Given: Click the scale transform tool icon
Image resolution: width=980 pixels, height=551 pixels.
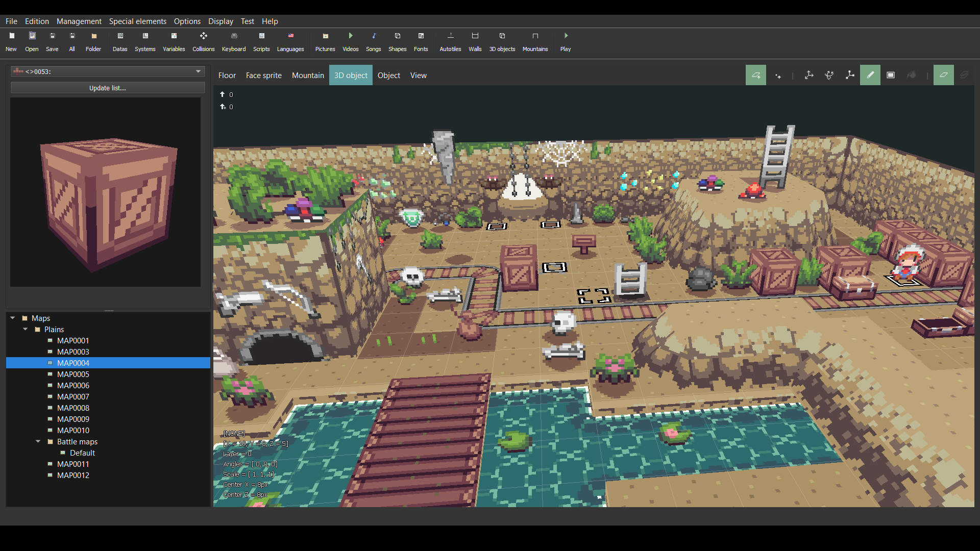Looking at the screenshot, I should click(x=851, y=74).
